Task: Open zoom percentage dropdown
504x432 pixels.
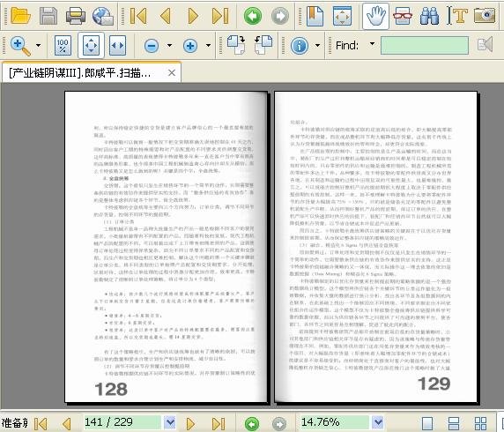Action: (378, 422)
